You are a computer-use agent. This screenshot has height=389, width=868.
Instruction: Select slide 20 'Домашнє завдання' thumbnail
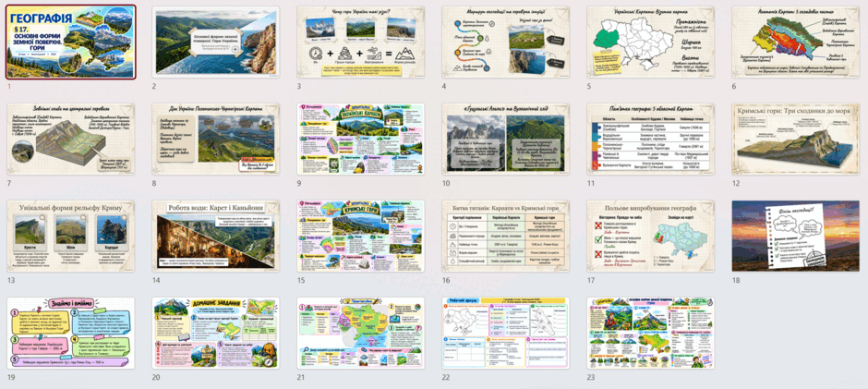pos(216,333)
